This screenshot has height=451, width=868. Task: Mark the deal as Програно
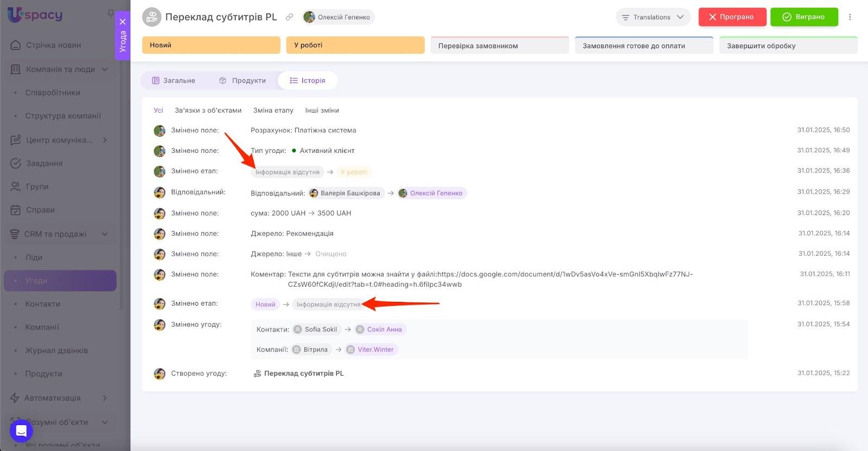tap(732, 17)
